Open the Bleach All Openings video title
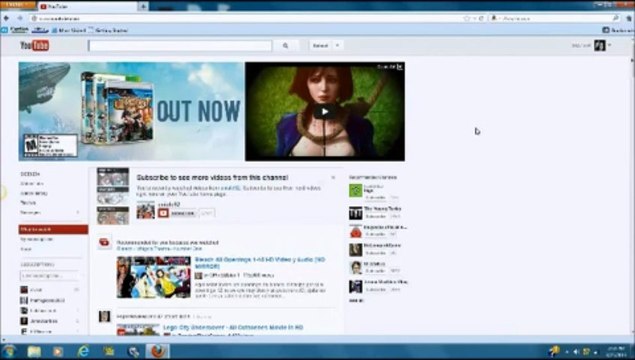The width and height of the screenshot is (635, 360). tap(260, 263)
